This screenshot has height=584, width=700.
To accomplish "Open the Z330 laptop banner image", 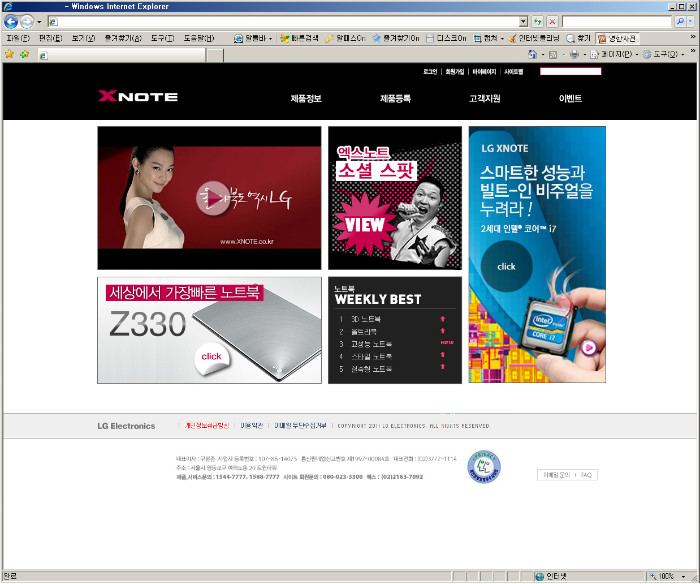I will click(x=209, y=330).
